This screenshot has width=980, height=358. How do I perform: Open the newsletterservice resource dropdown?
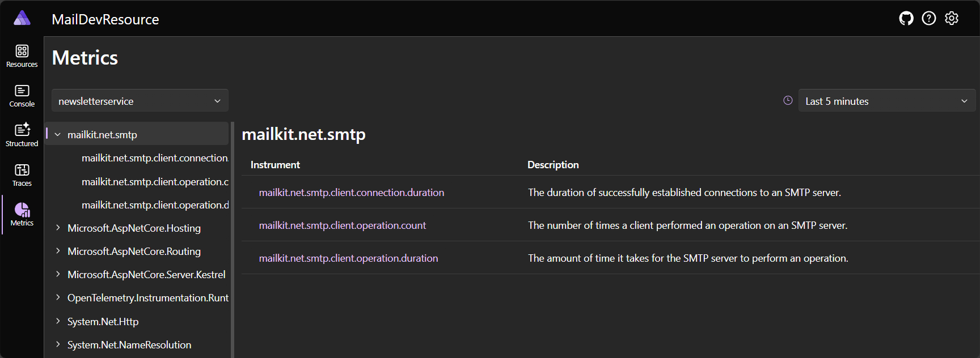(x=140, y=101)
